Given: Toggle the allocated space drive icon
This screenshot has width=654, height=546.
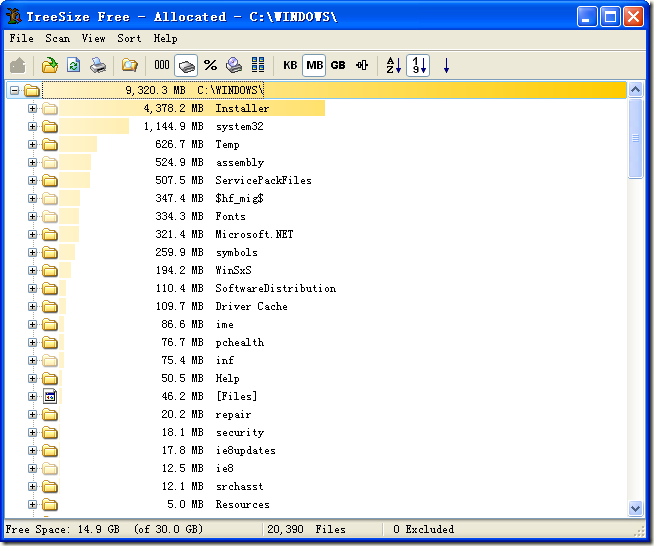Looking at the screenshot, I should point(186,65).
